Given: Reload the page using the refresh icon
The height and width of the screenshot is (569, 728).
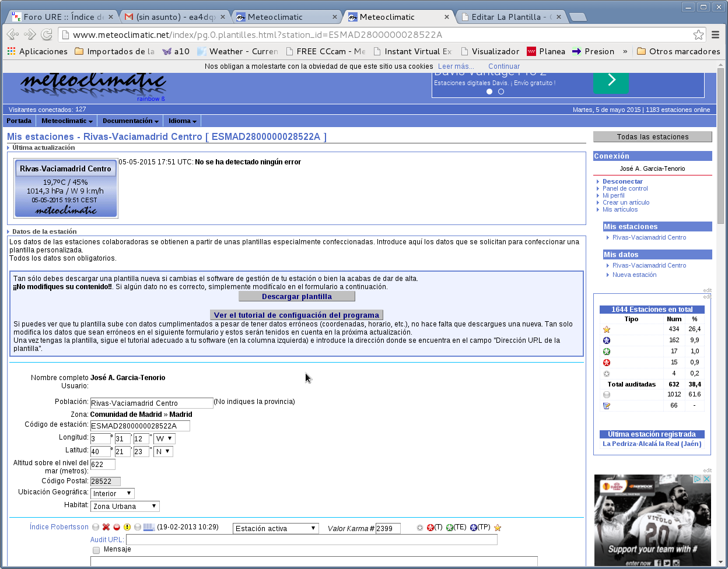Looking at the screenshot, I should pyautogui.click(x=47, y=34).
